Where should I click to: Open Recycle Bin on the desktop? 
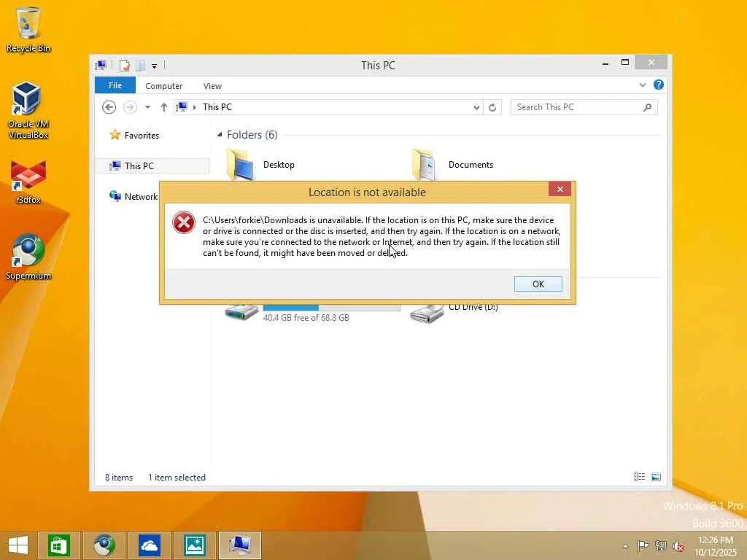tap(28, 30)
